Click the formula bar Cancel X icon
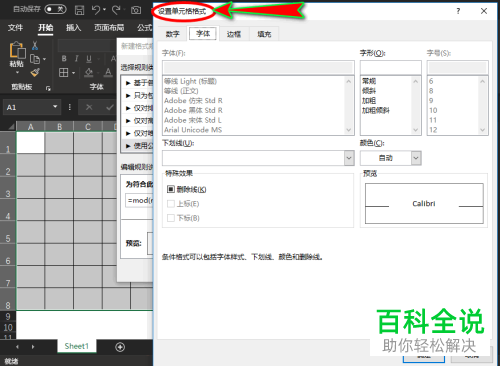Viewport: 500px width, 366px height. pos(89,107)
